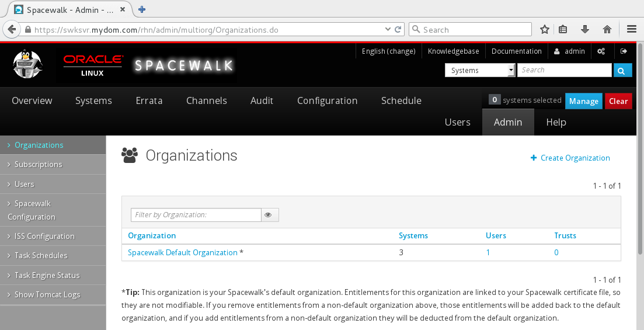Switch to the Schedule tab
The height and width of the screenshot is (330, 644).
click(x=401, y=100)
